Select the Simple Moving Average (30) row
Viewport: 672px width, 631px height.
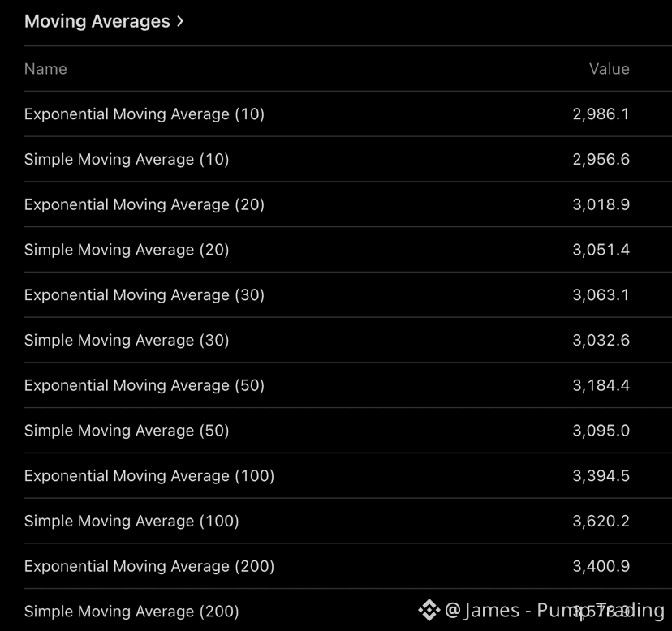tap(127, 341)
